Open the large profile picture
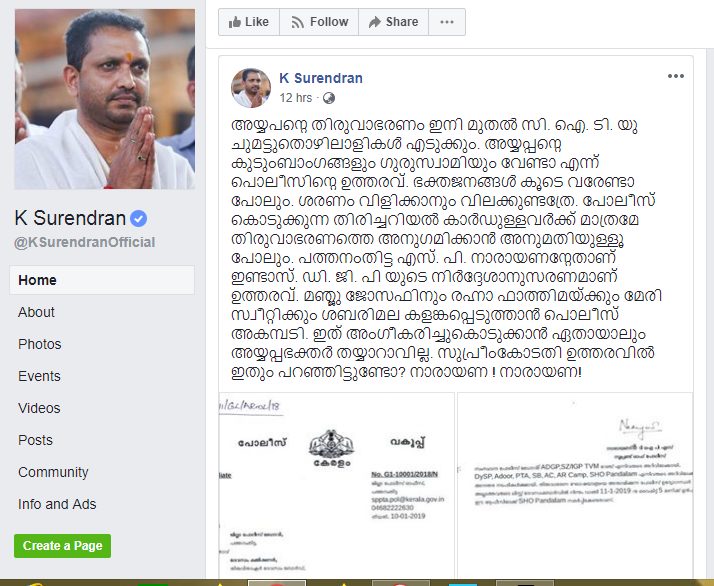This screenshot has height=586, width=714. [x=105, y=99]
